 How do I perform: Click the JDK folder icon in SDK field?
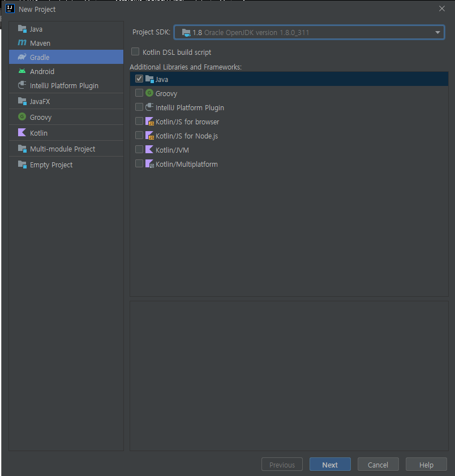(186, 32)
